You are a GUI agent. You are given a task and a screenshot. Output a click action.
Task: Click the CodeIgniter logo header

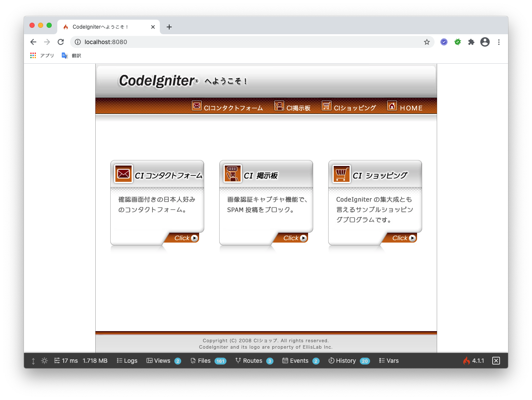(159, 80)
